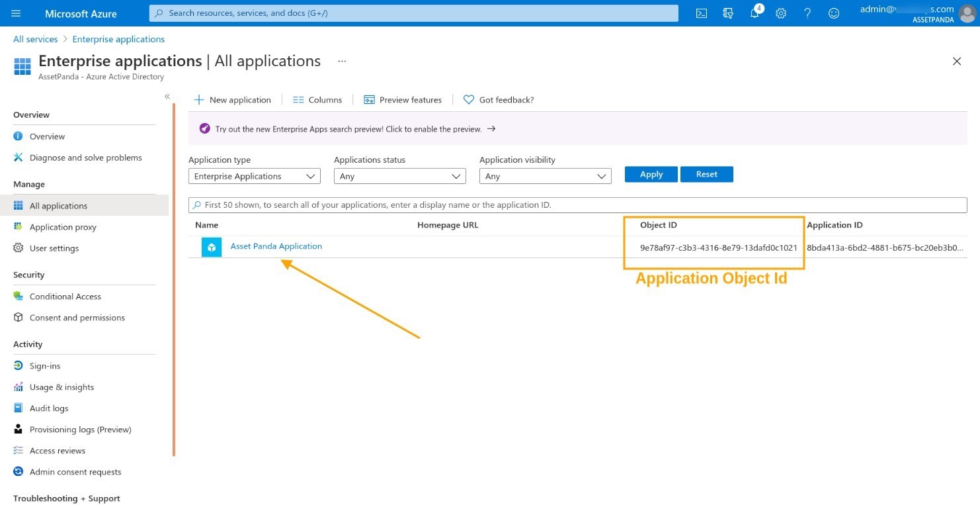Open the Directory and subscription filter icon
This screenshot has width=980, height=505.
pos(728,13)
